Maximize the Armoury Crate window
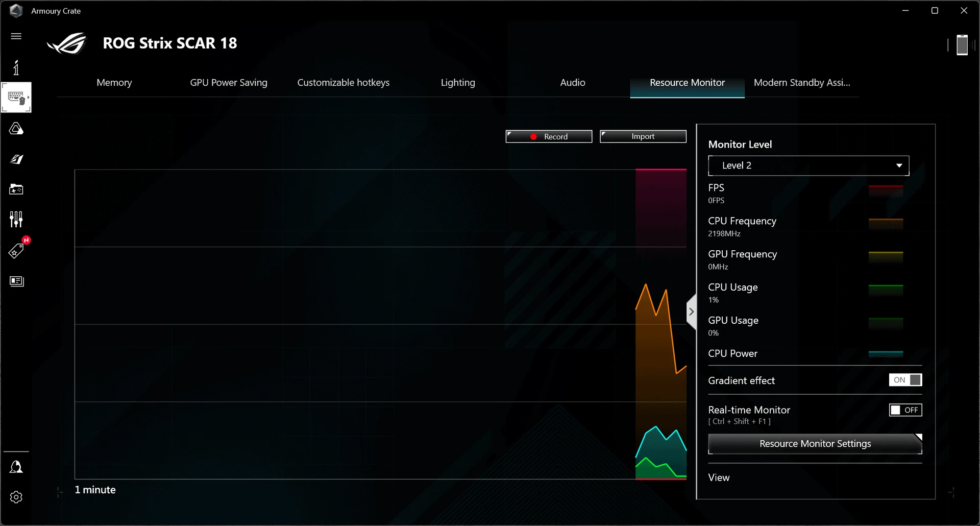 [935, 11]
